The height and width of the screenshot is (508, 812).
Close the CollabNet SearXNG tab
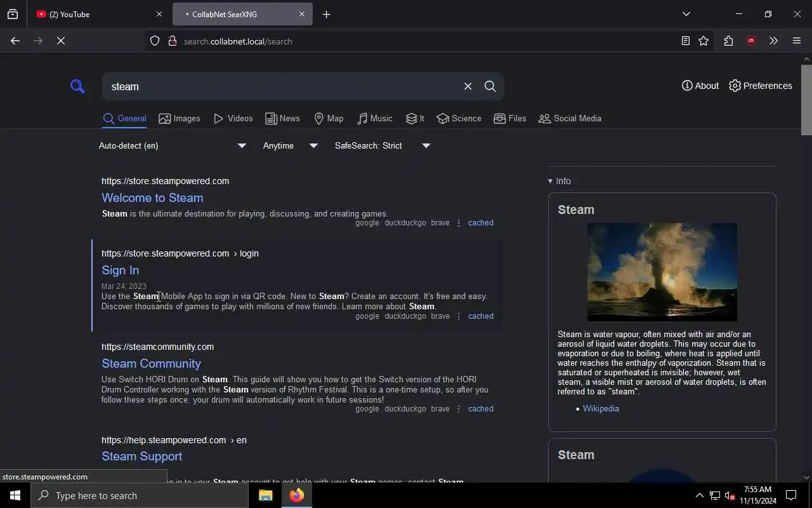coord(302,14)
